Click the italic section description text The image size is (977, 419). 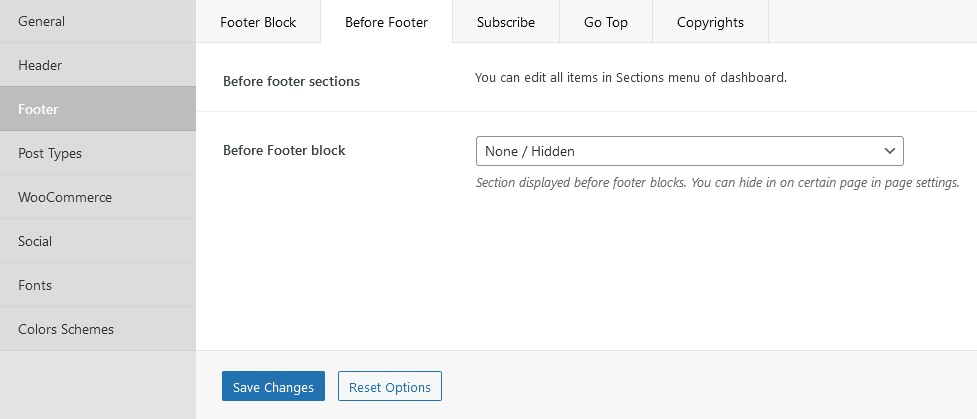[x=717, y=183]
